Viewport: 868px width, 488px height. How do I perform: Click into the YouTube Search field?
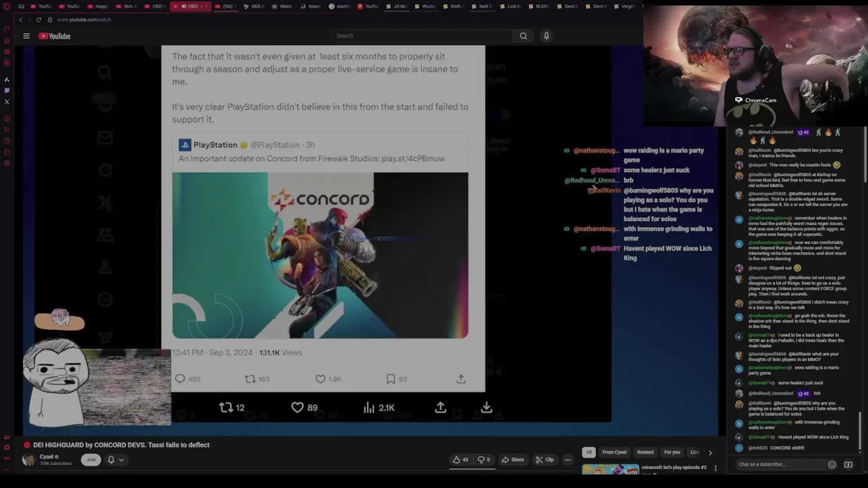coord(424,36)
